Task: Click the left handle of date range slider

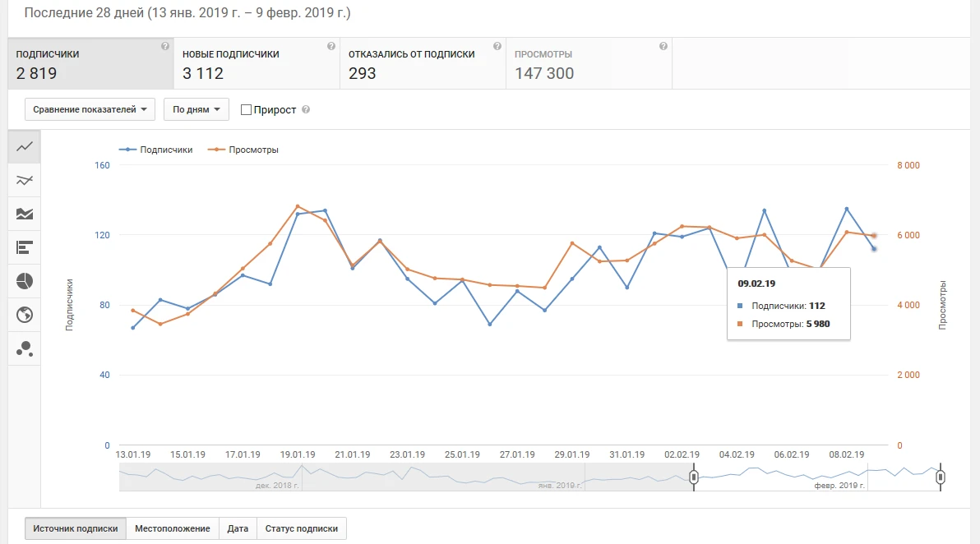Action: pyautogui.click(x=694, y=477)
